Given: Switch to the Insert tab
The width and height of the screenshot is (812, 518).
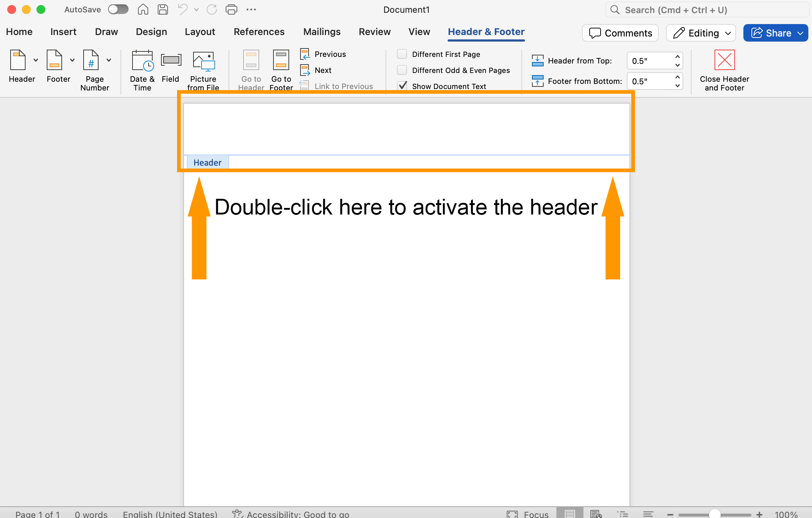Looking at the screenshot, I should pos(63,32).
